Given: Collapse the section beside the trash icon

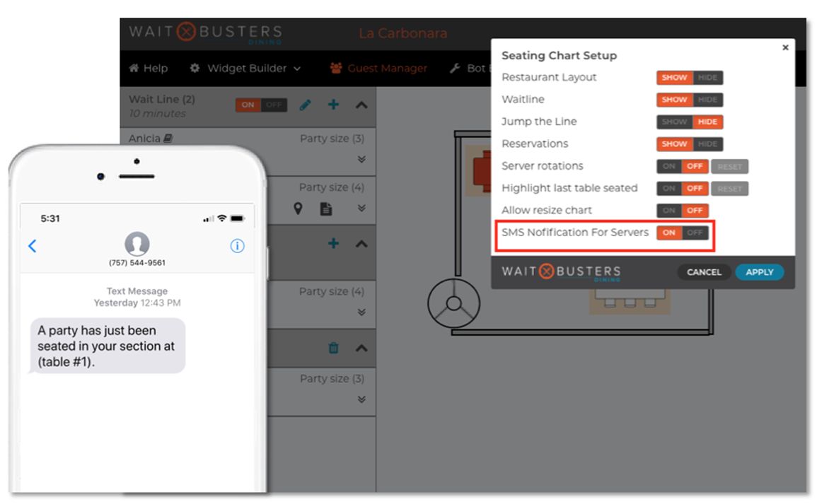Looking at the screenshot, I should (x=361, y=348).
